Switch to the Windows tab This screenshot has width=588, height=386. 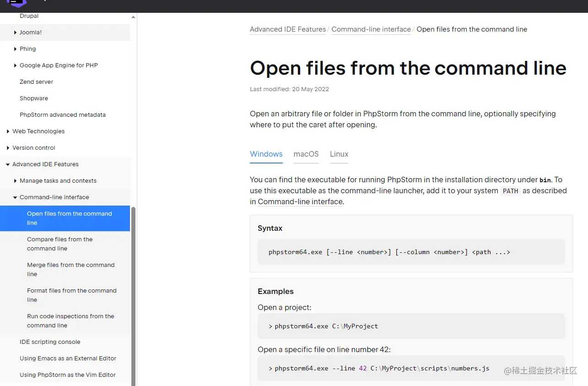(266, 154)
